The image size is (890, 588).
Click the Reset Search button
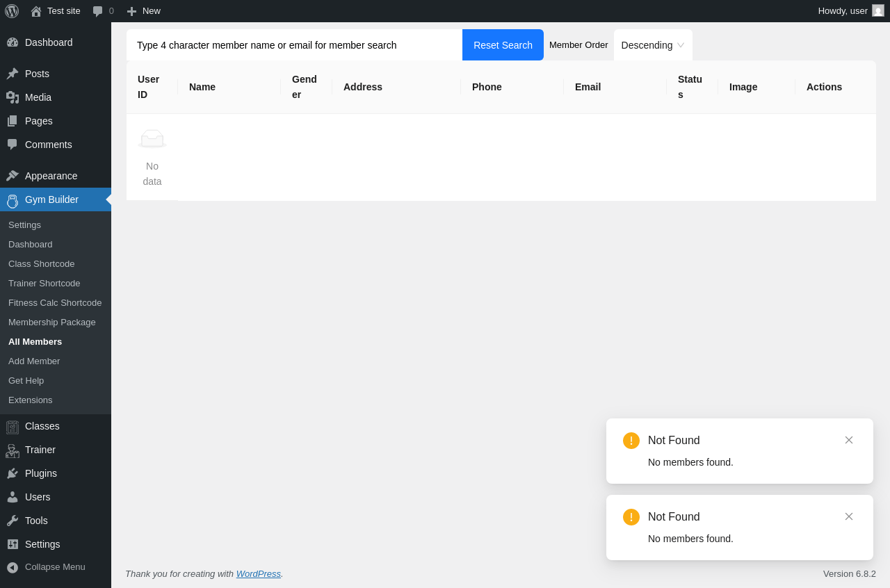(503, 45)
